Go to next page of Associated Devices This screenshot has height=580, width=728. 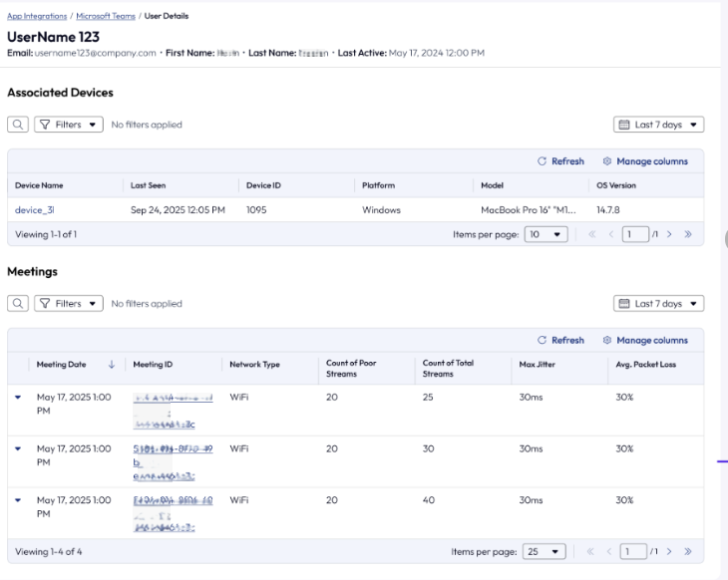669,234
